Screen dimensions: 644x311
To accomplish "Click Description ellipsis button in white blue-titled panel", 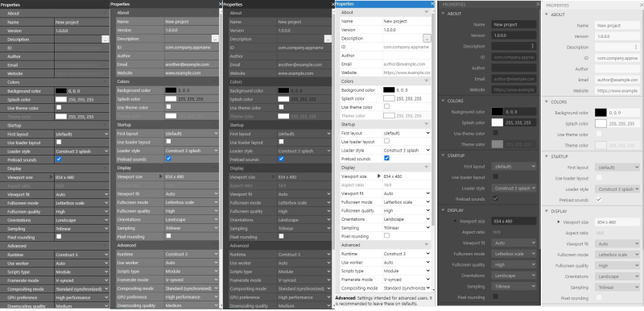I will 427,38.
